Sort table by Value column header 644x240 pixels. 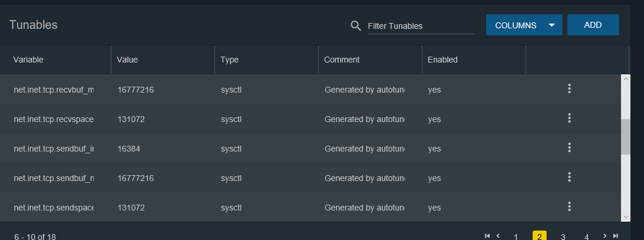point(127,60)
